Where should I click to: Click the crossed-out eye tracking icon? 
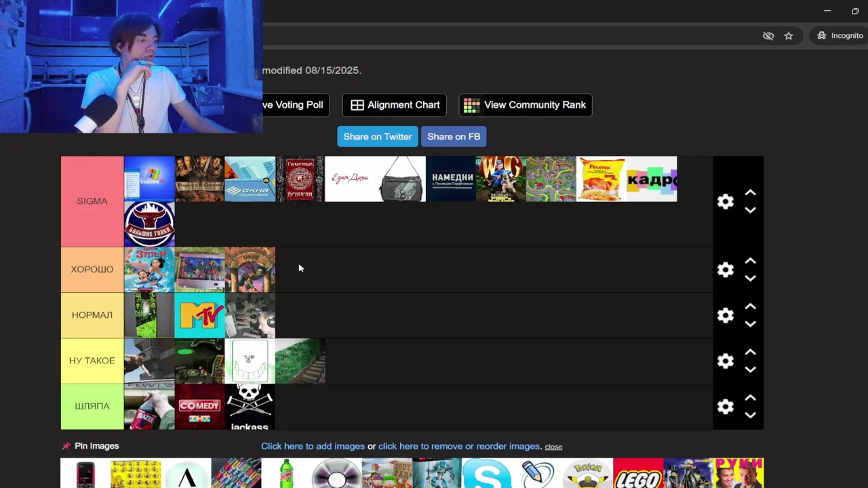click(768, 36)
